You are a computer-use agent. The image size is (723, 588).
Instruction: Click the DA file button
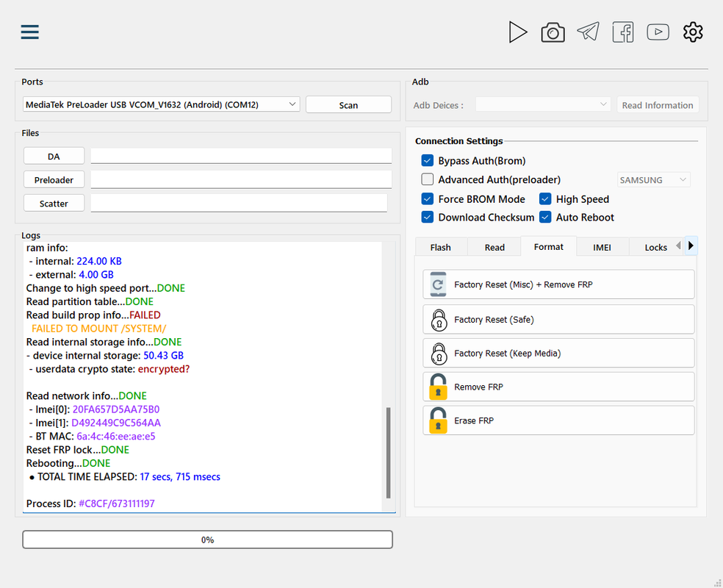point(54,156)
